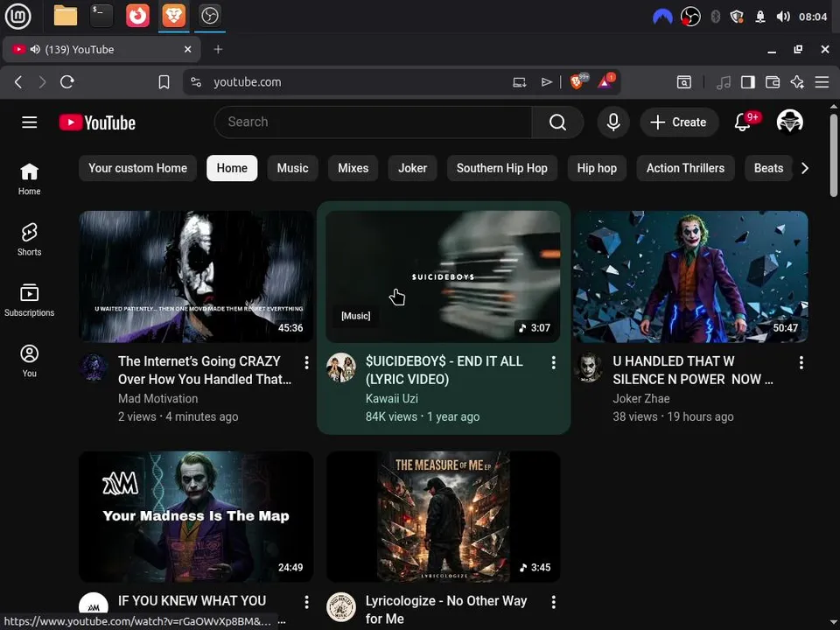
Task: Click the send/share arrow icon in address bar
Action: [x=546, y=82]
